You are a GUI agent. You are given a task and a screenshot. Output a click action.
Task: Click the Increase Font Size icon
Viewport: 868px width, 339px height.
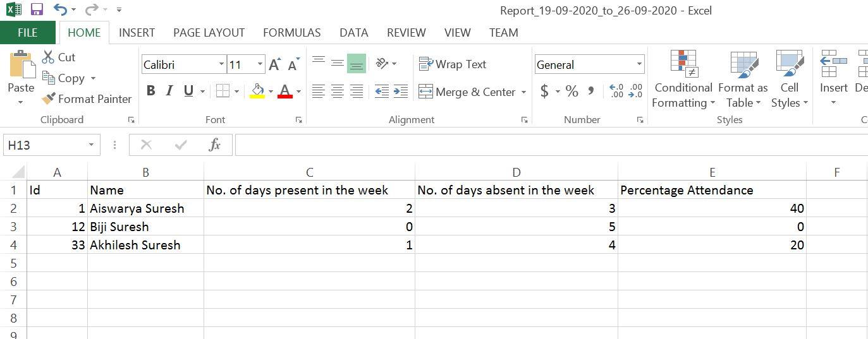274,64
